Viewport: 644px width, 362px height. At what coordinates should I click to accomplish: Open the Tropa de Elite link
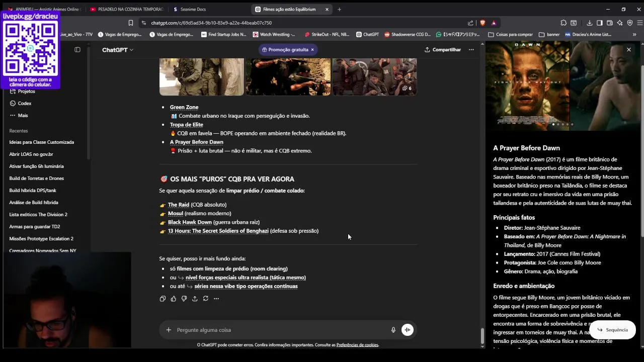pyautogui.click(x=187, y=125)
